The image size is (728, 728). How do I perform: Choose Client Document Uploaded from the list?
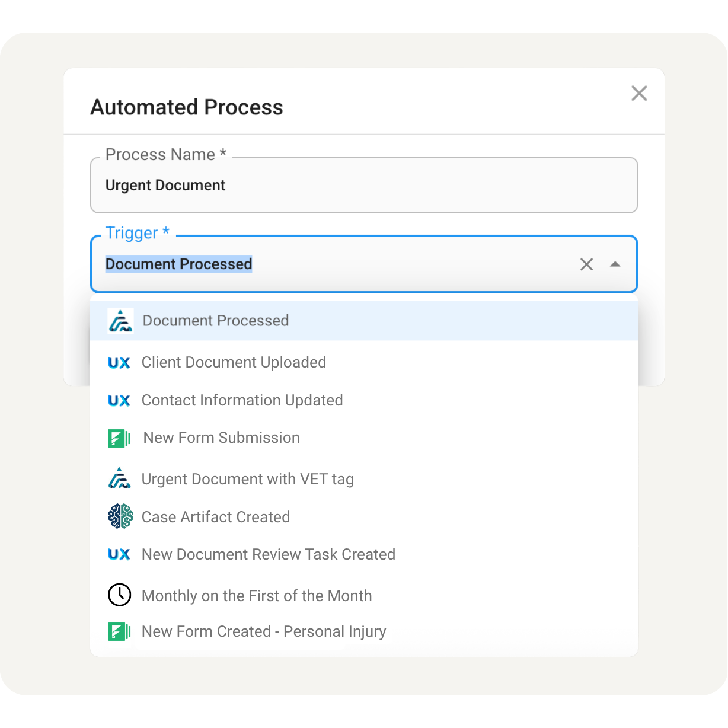pos(234,363)
